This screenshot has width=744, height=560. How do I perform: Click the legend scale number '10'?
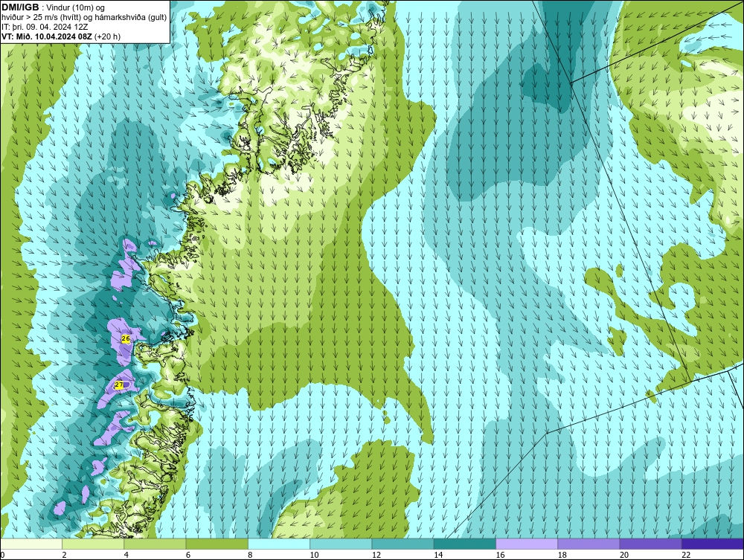(314, 556)
